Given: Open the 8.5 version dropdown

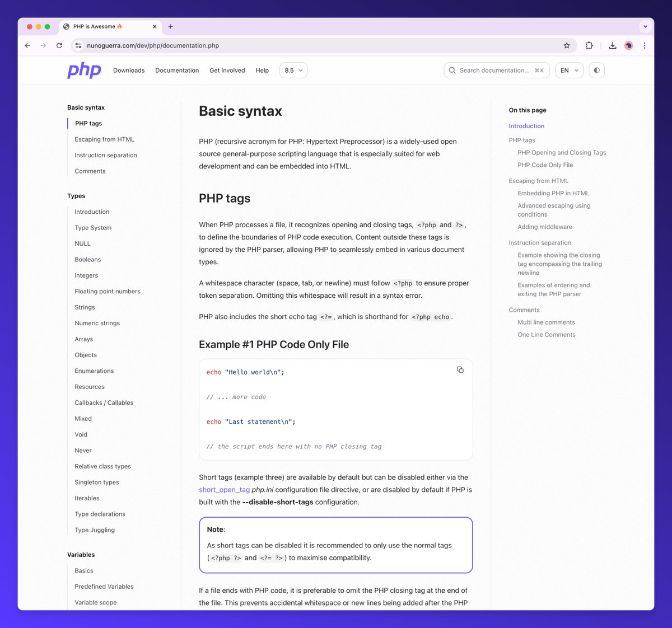Looking at the screenshot, I should click(293, 71).
